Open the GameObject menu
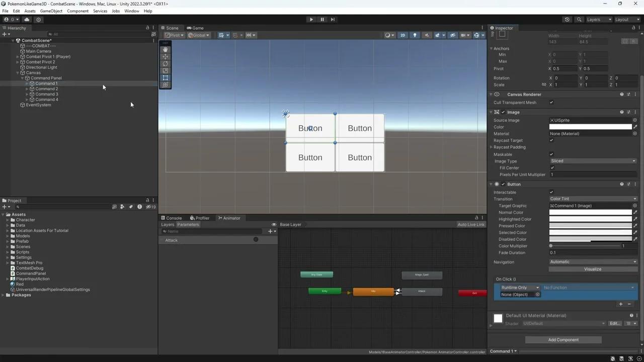Image resolution: width=644 pixels, height=362 pixels. pos(51,11)
